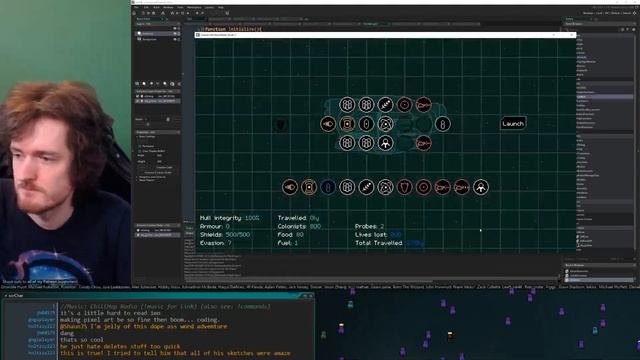The height and width of the screenshot is (360, 640).
Task: Select the colonist figure module in the ship's bottom row
Action: point(385,143)
